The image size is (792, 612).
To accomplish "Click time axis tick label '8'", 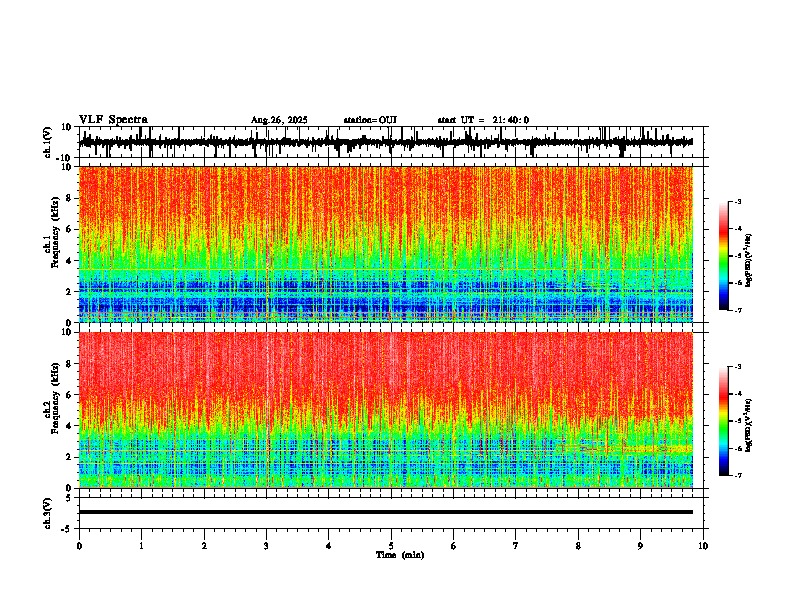I will pyautogui.click(x=578, y=546).
